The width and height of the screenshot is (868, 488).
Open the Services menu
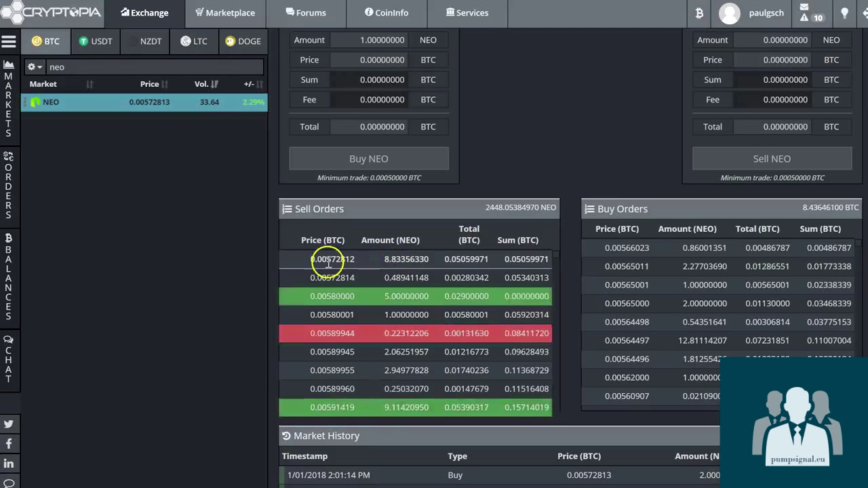tap(467, 13)
